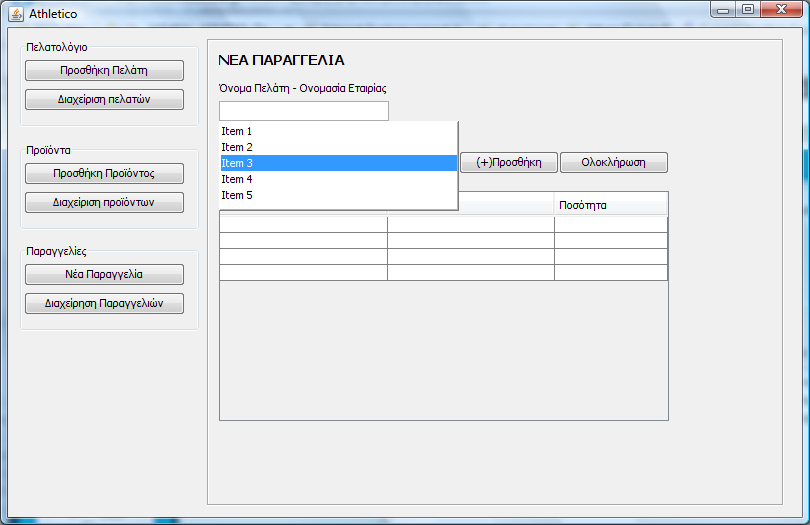Click the Java icon in the title bar

click(x=16, y=13)
